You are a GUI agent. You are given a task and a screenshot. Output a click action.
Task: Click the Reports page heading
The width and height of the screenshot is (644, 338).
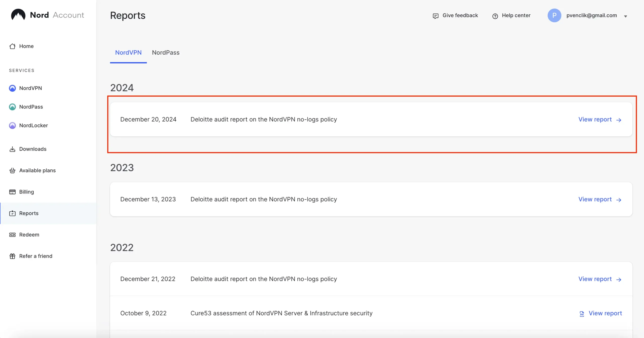[x=128, y=15]
